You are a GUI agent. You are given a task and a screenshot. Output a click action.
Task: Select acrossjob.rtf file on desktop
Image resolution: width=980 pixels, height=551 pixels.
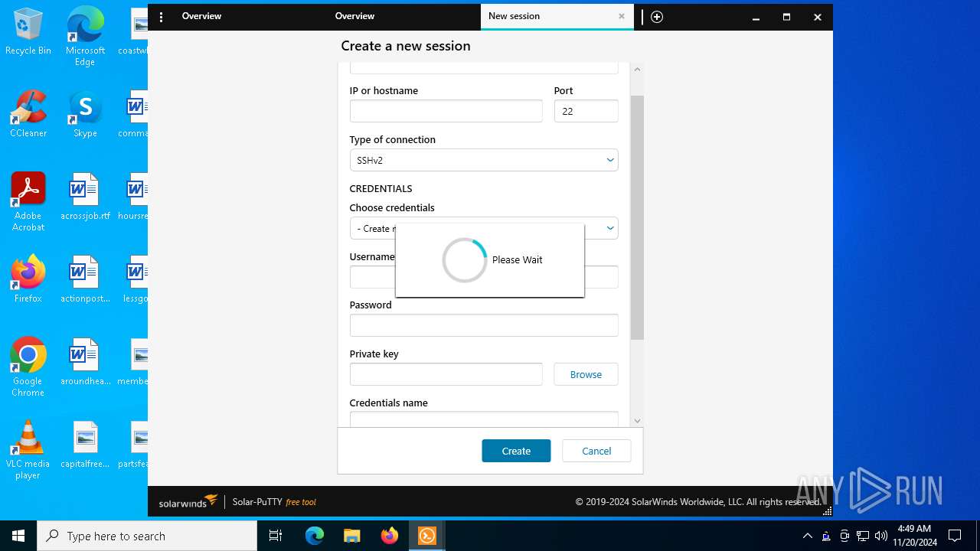(x=85, y=197)
